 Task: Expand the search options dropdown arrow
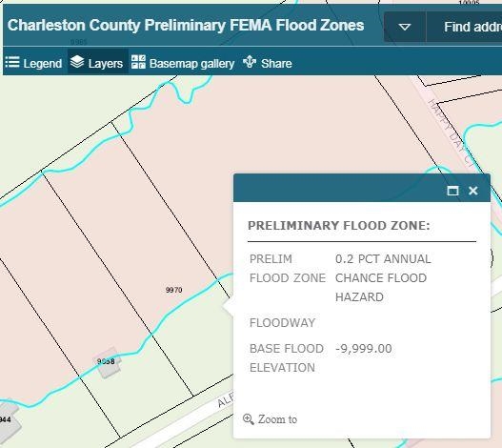405,27
